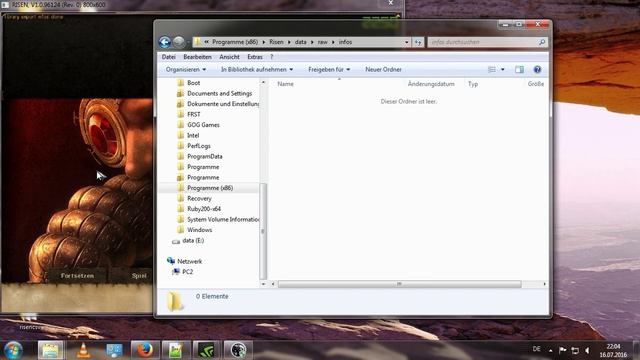Open the Action Center flag icon

point(562,350)
